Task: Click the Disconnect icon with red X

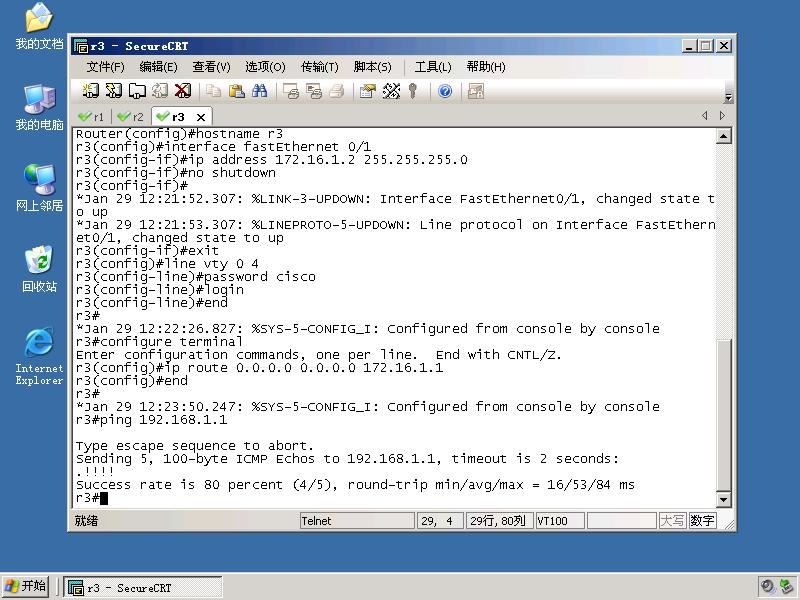Action: tap(183, 91)
